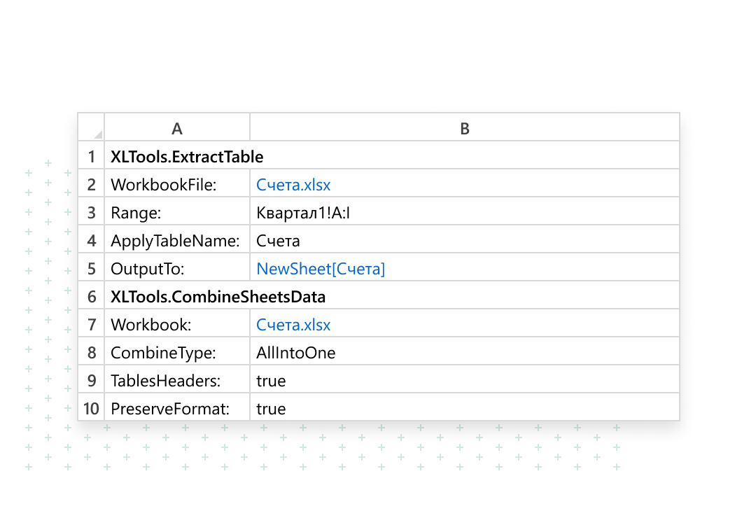This screenshot has height=532, width=756.
Task: Select the CombineType: label cell
Action: (163, 353)
